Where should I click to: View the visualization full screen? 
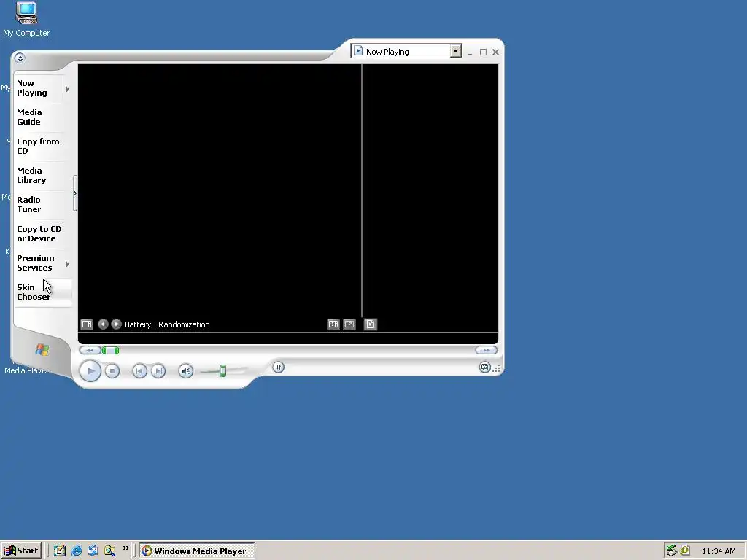(349, 324)
